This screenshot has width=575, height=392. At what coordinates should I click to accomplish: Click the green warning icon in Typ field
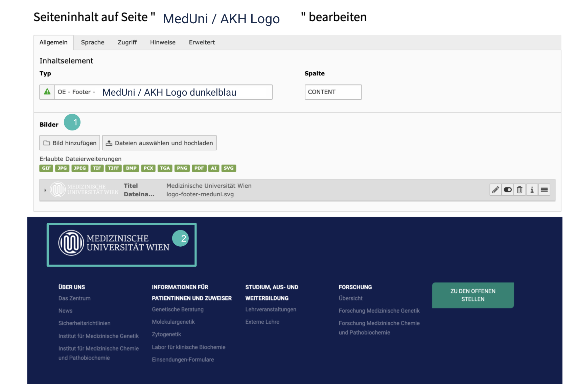point(47,92)
